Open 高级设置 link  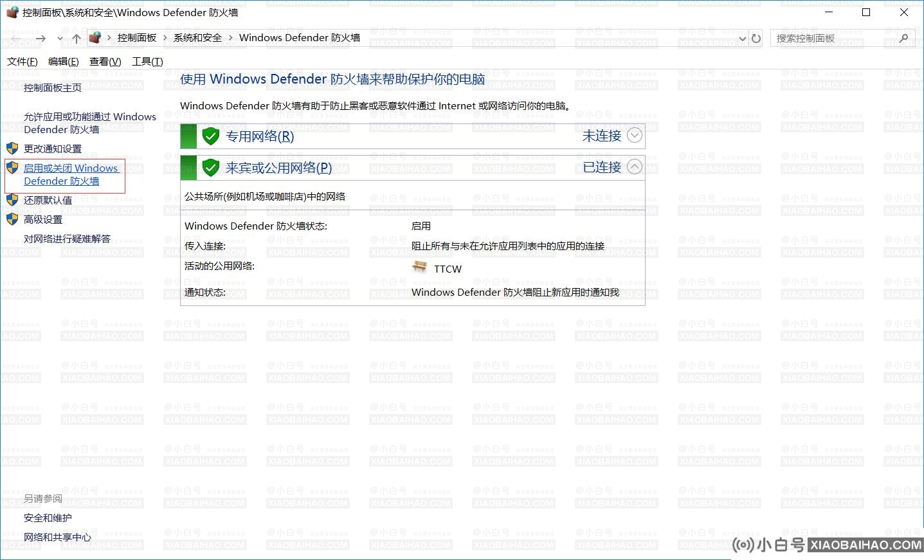(x=43, y=219)
